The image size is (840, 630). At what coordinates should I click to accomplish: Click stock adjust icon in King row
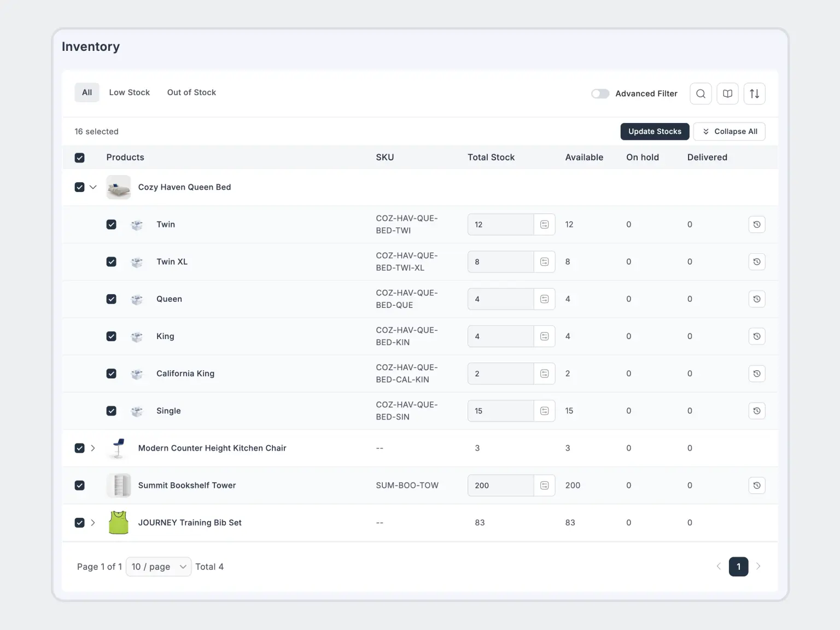545,336
